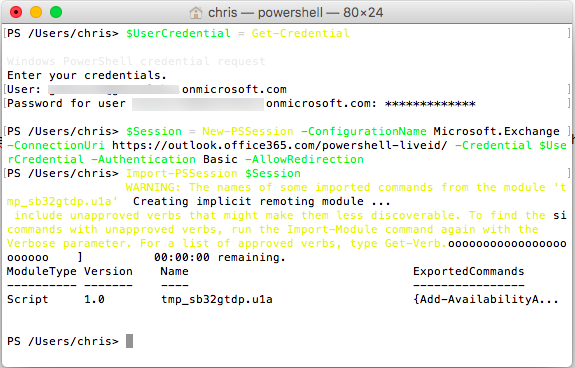Minimize the terminal with yellow button

[36, 12]
